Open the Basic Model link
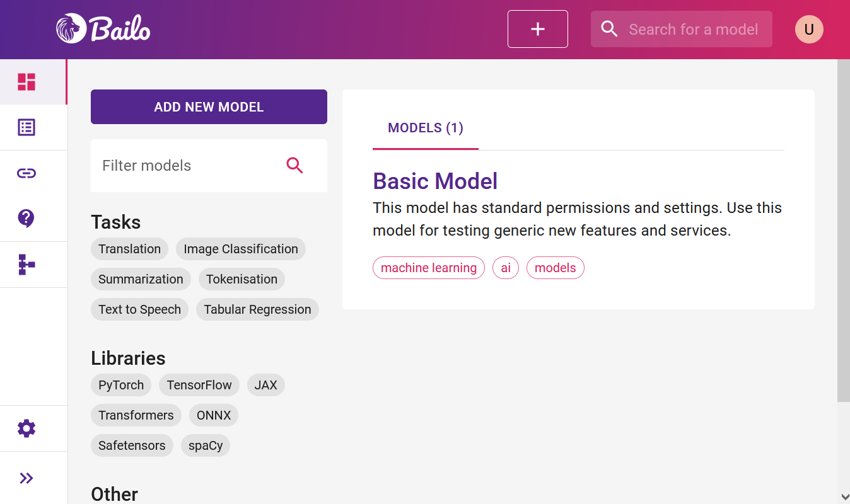This screenshot has height=504, width=850. click(x=435, y=181)
